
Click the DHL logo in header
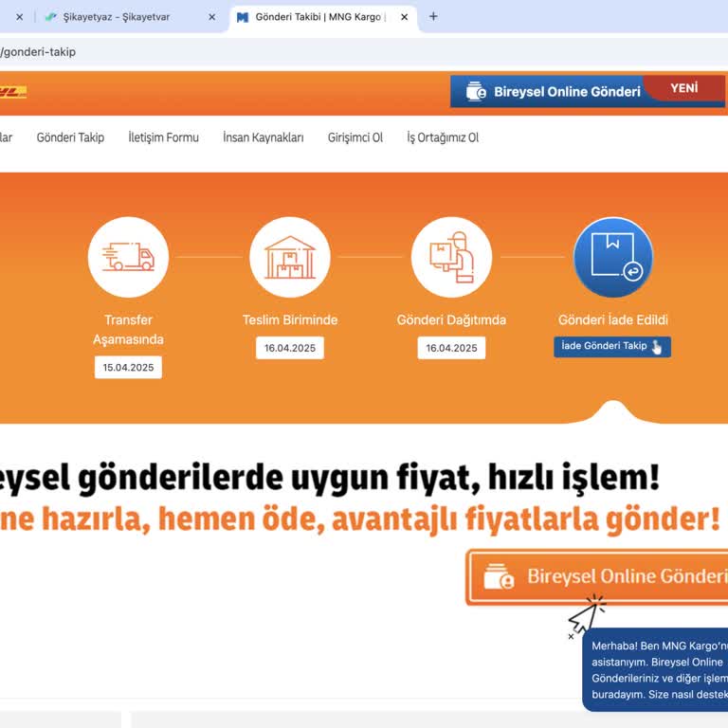(x=13, y=91)
